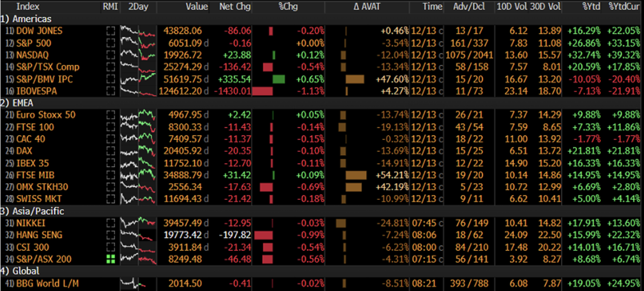
Task: Open the DOW JONES index
Action: pos(39,31)
